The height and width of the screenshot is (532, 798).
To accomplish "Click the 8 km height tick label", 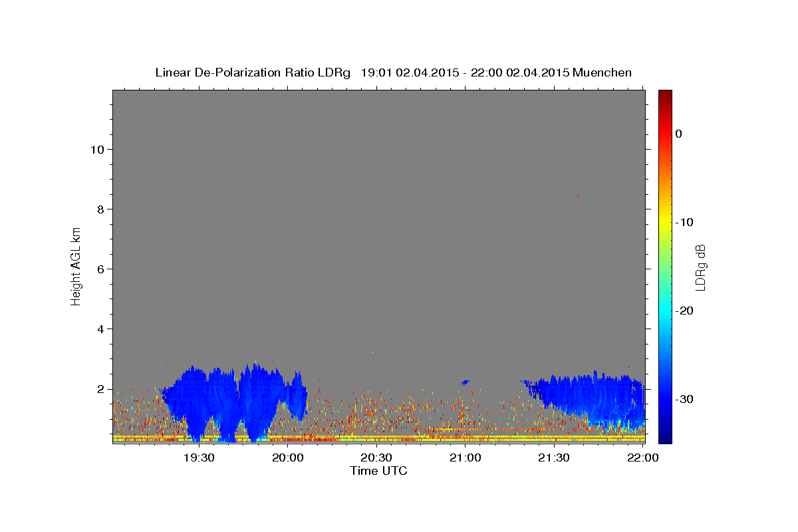I will (x=100, y=209).
